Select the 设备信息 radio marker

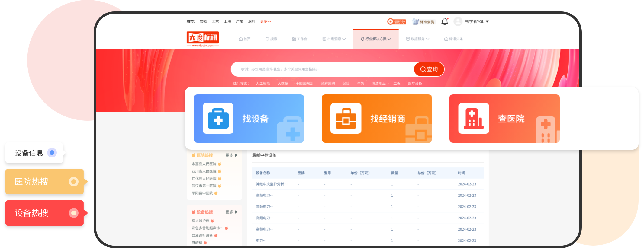point(52,153)
